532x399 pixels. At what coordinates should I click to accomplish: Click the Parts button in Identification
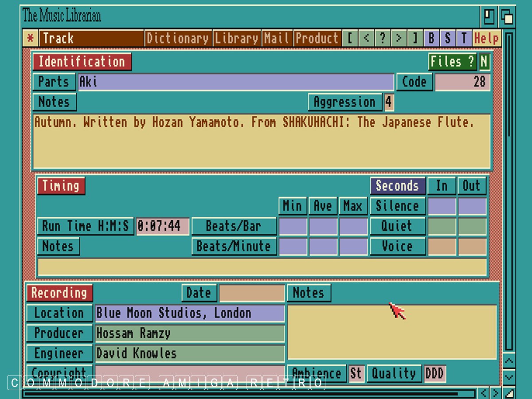coord(54,82)
